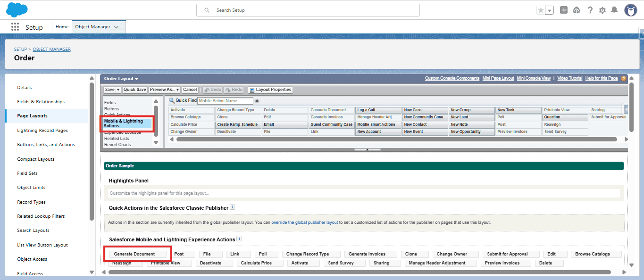Select Browse Catalogs action in layout section

click(x=596, y=254)
